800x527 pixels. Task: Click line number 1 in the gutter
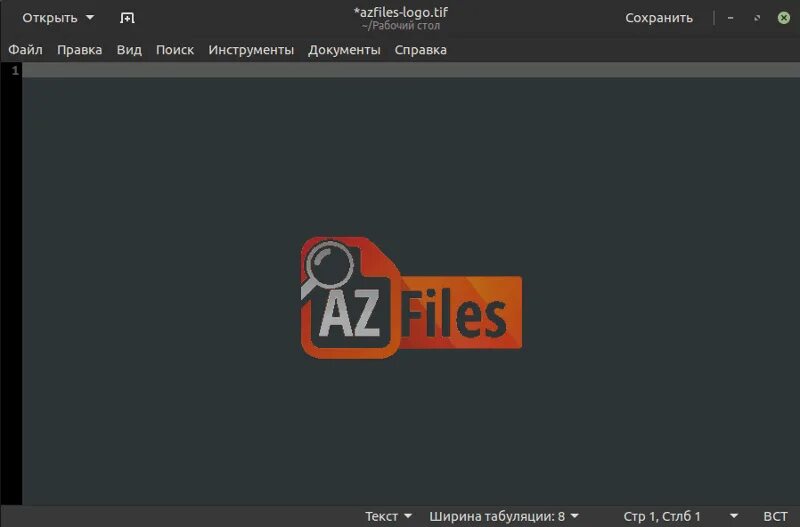pyautogui.click(x=15, y=70)
